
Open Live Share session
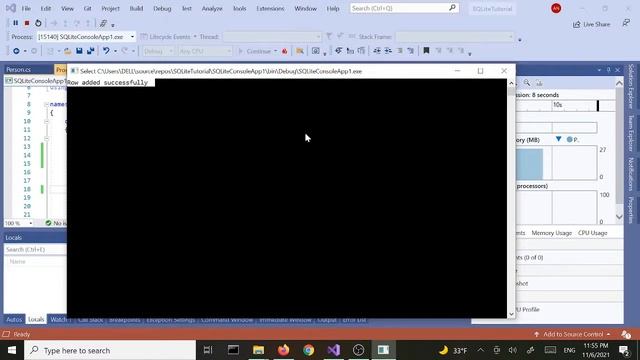[x=591, y=24]
